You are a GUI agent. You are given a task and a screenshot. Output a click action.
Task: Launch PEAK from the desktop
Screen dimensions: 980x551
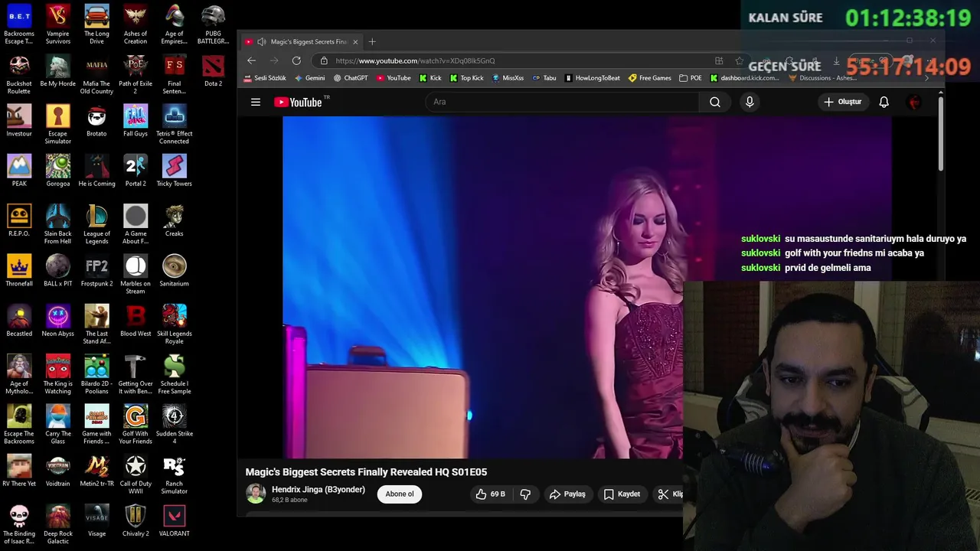pyautogui.click(x=19, y=171)
